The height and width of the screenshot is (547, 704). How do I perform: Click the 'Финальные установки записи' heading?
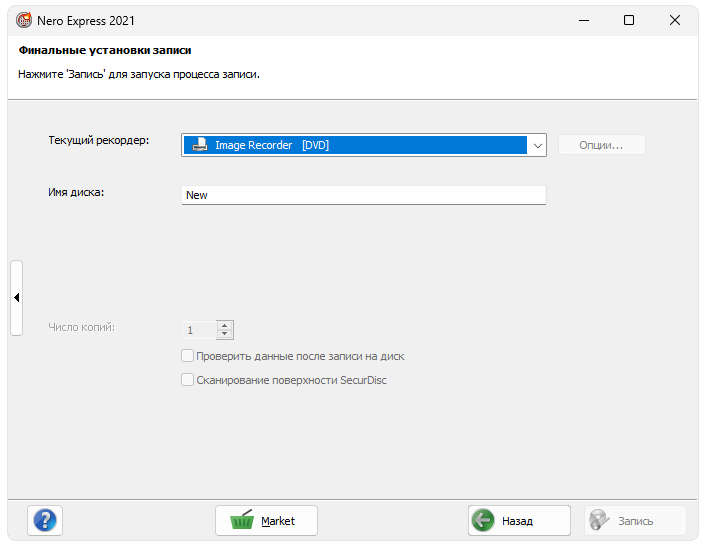click(x=105, y=50)
